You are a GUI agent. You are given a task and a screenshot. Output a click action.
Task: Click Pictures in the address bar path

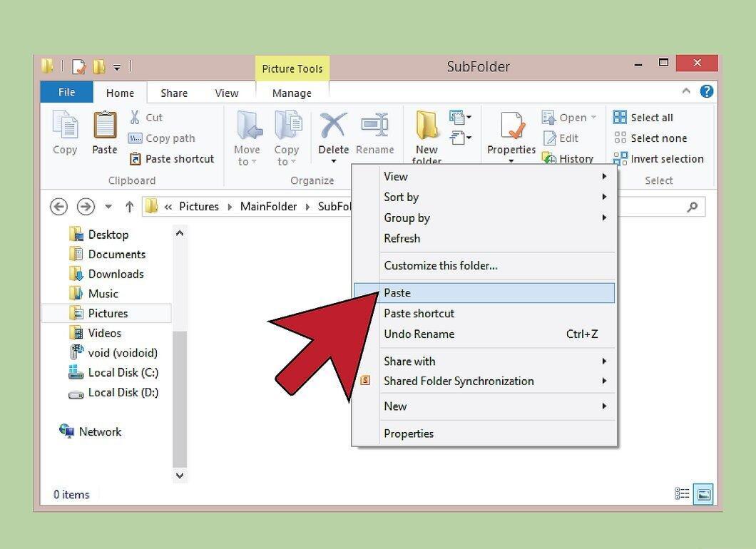coord(199,207)
